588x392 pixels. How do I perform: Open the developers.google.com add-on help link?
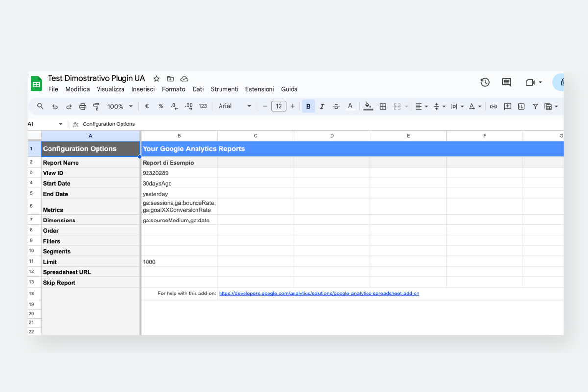click(319, 294)
